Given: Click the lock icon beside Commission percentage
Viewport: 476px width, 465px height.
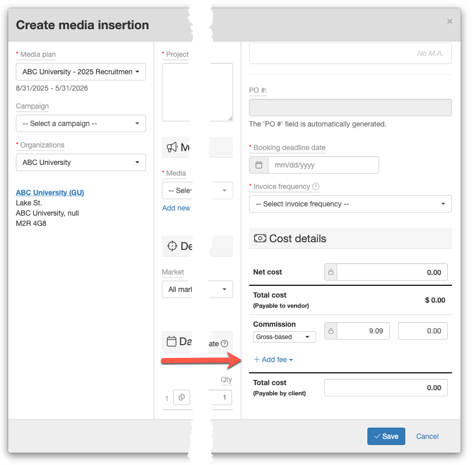Looking at the screenshot, I should tap(331, 331).
